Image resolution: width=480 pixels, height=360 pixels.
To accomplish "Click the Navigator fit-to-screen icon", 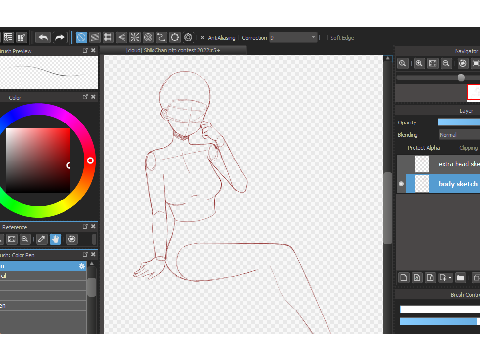I will tap(433, 63).
